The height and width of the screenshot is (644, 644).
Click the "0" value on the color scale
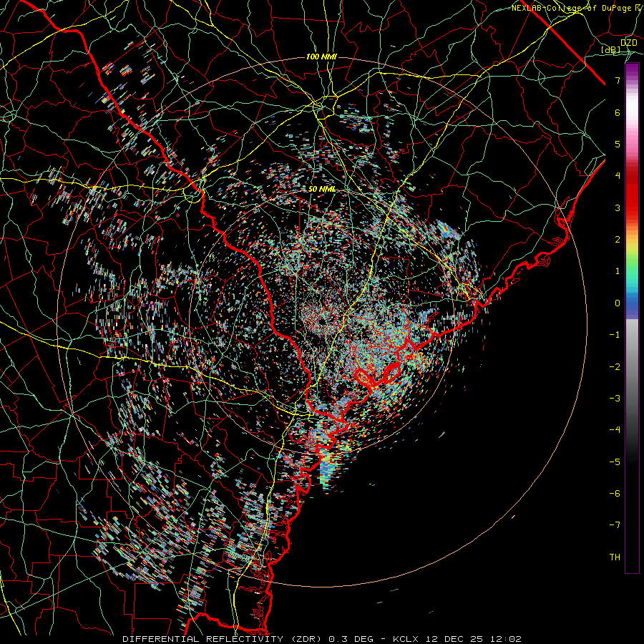[618, 303]
